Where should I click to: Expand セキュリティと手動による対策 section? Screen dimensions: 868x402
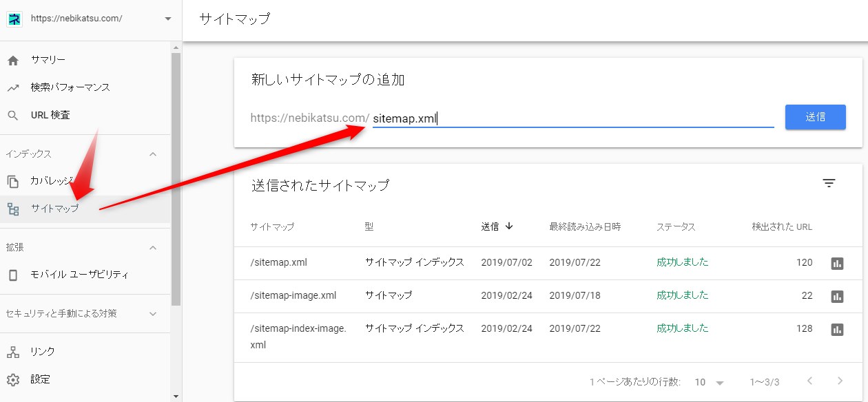coord(153,314)
